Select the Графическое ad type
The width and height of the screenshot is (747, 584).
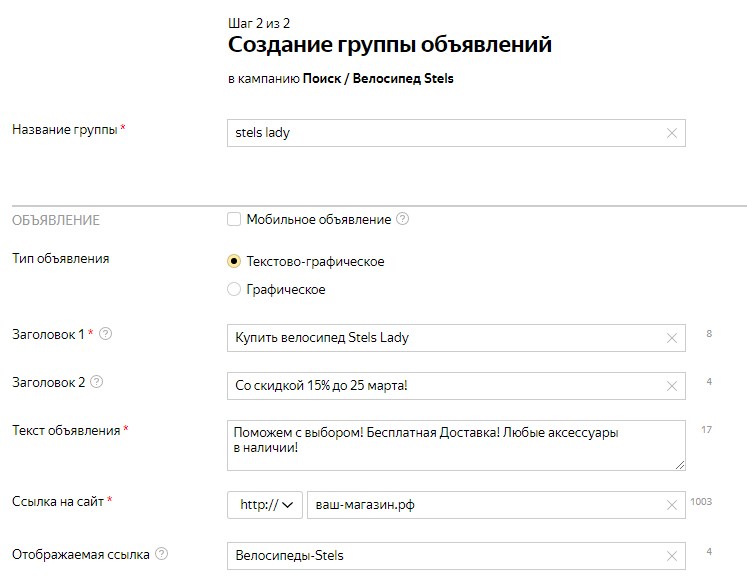(234, 289)
